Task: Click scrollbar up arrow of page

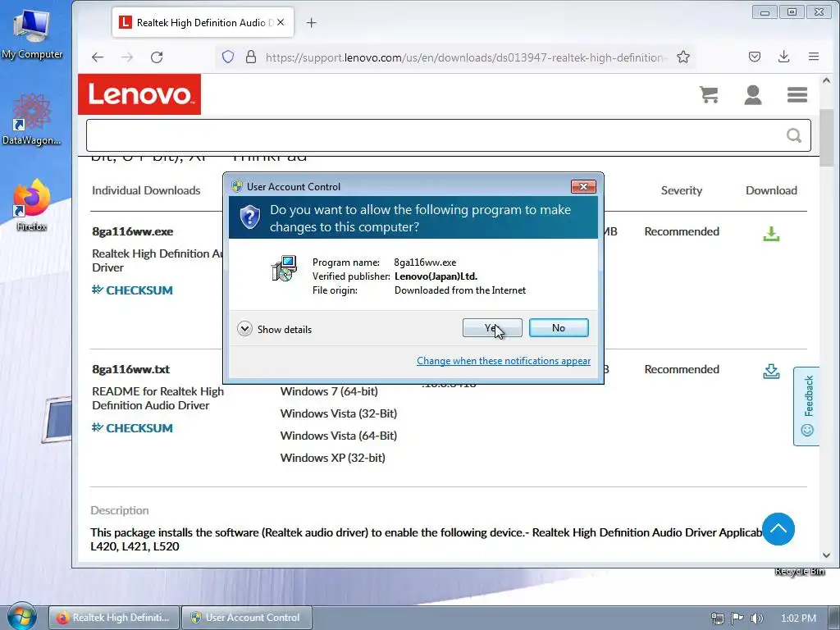Action: pyautogui.click(x=826, y=81)
